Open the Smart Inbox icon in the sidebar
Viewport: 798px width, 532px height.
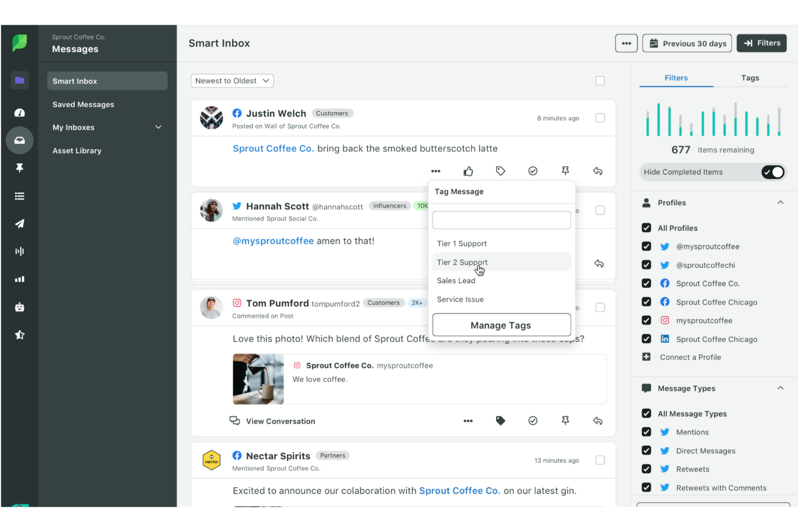pyautogui.click(x=19, y=140)
